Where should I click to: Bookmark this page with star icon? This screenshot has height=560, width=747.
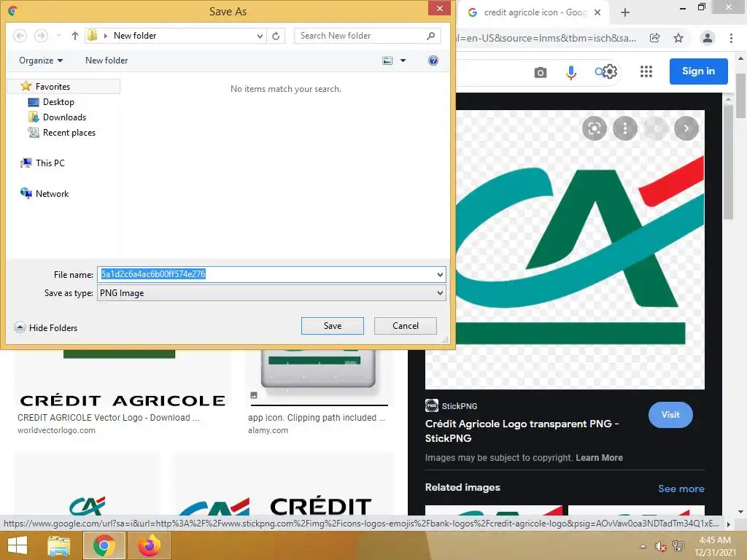pyautogui.click(x=678, y=38)
